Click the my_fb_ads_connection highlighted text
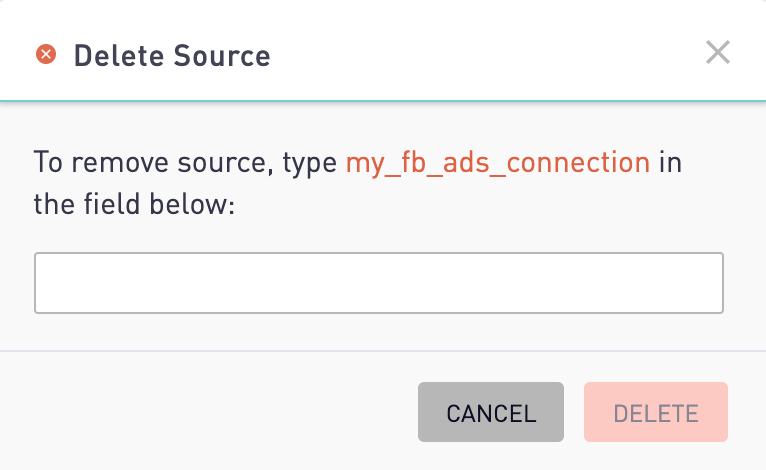Image resolution: width=766 pixels, height=470 pixels. point(498,162)
